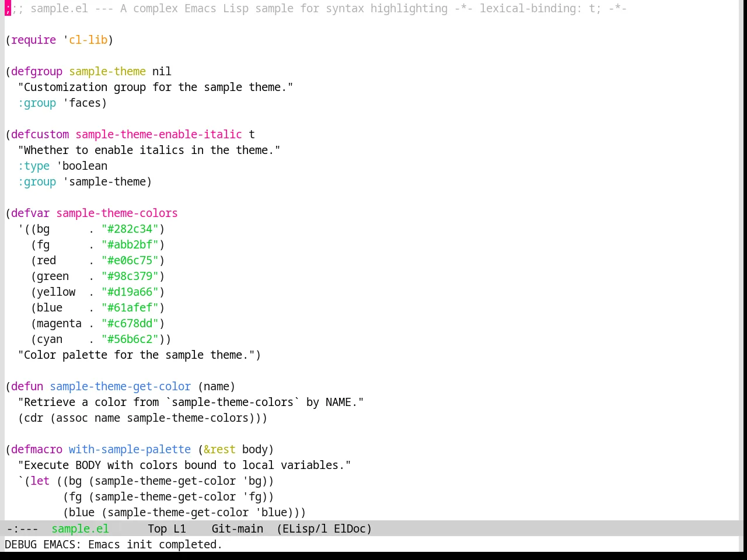Viewport: 747px width, 560px height.
Task: Click the header comment ';;; sample.el' line
Action: tap(316, 8)
